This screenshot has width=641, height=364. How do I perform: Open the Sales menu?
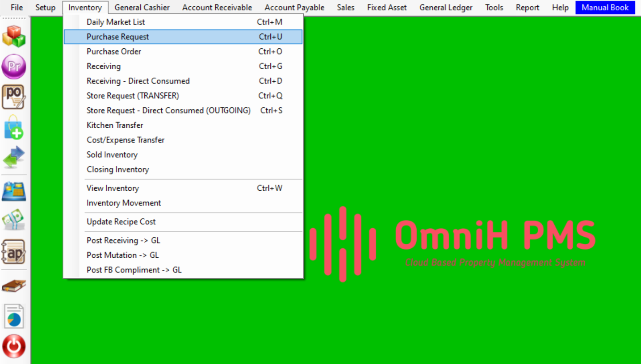click(346, 8)
